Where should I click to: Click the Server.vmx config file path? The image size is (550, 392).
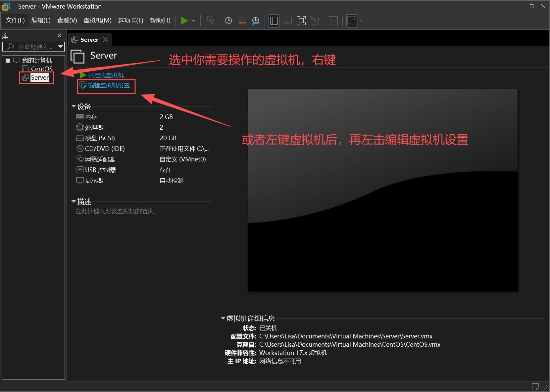point(346,336)
